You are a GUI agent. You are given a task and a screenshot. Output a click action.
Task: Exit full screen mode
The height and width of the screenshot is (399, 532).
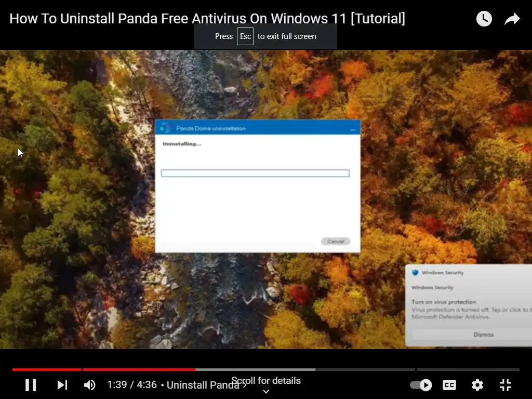[x=506, y=385]
